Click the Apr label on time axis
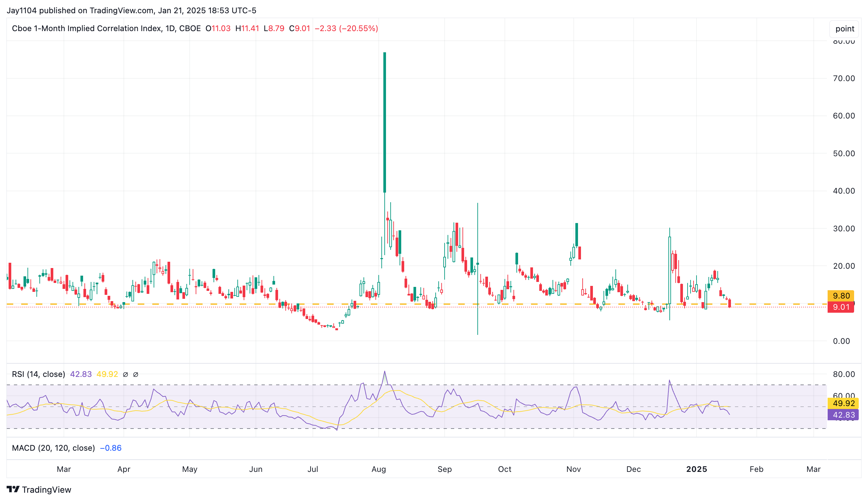 123,469
